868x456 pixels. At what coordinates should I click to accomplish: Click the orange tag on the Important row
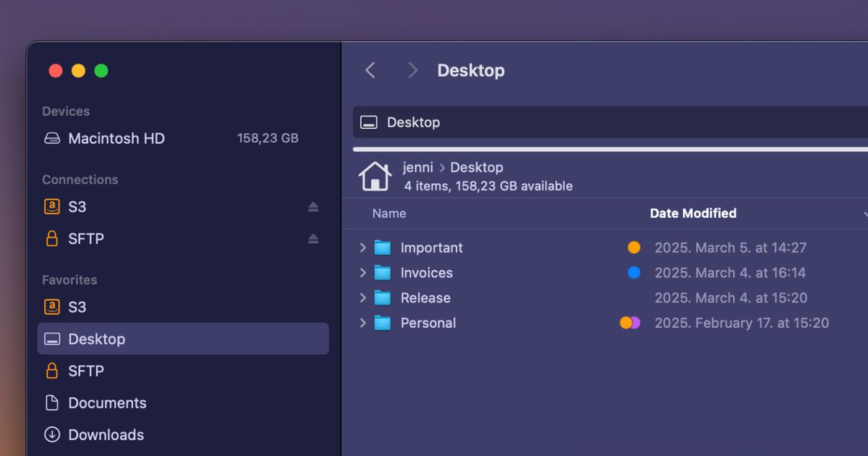(634, 248)
